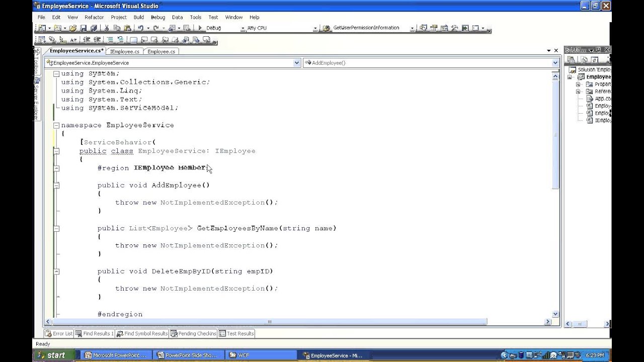
Task: Click the Solution Explorer Properties icon
Action: click(571, 59)
